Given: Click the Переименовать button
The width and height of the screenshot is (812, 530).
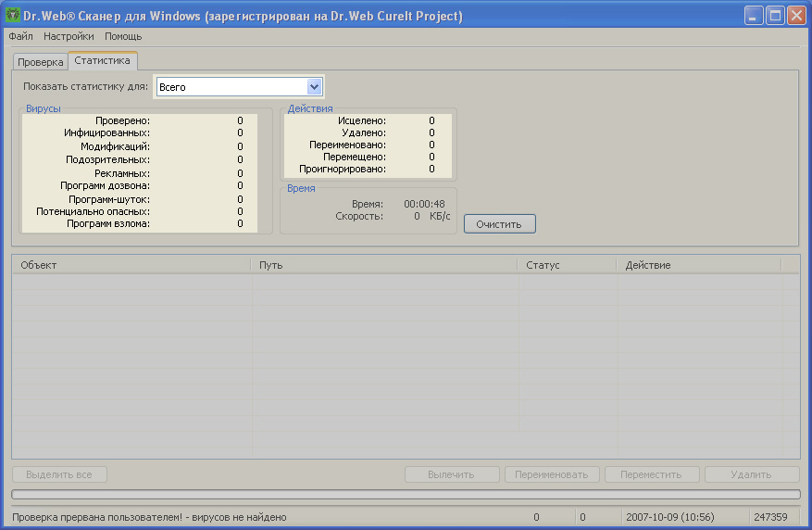Looking at the screenshot, I should pyautogui.click(x=552, y=474).
